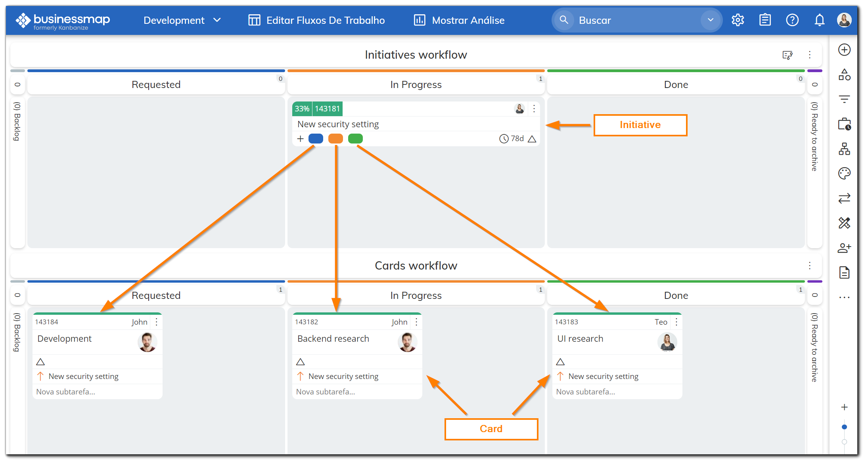Open the help icon in the top bar
868x465 pixels.
click(792, 20)
